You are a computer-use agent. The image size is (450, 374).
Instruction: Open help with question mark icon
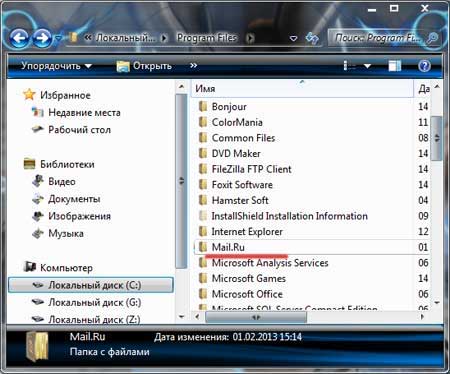tap(424, 66)
